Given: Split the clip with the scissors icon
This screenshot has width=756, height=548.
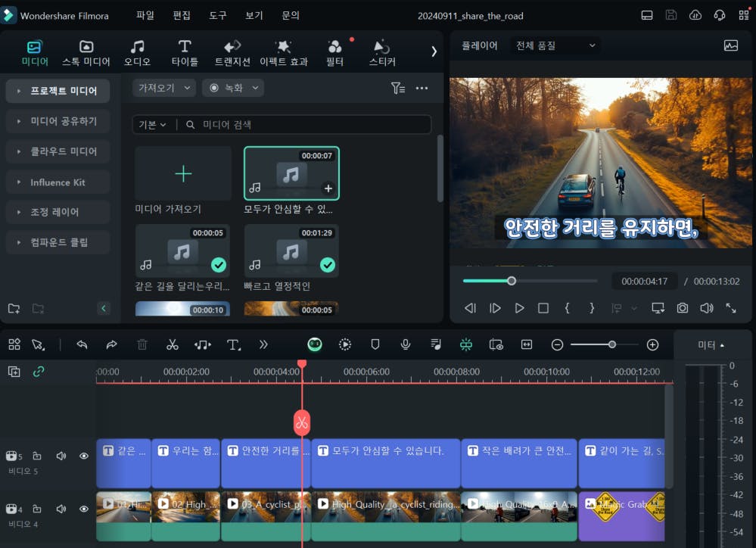Looking at the screenshot, I should pyautogui.click(x=172, y=344).
